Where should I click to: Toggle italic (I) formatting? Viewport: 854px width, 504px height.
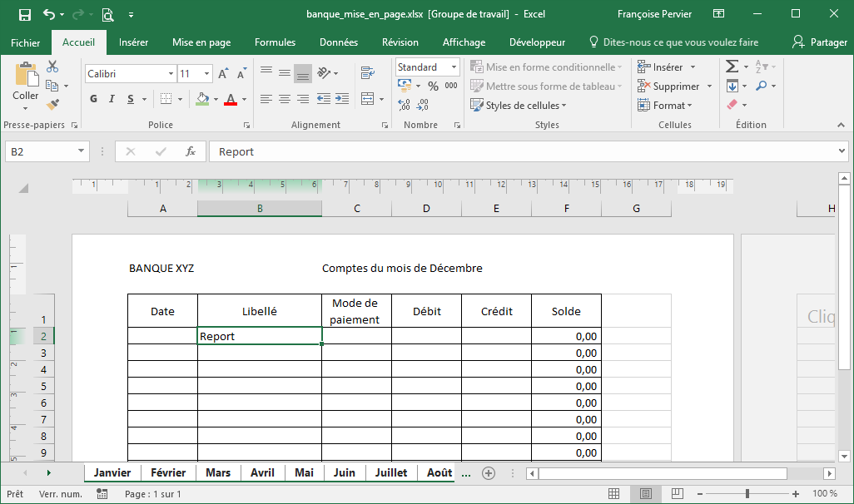(x=112, y=99)
